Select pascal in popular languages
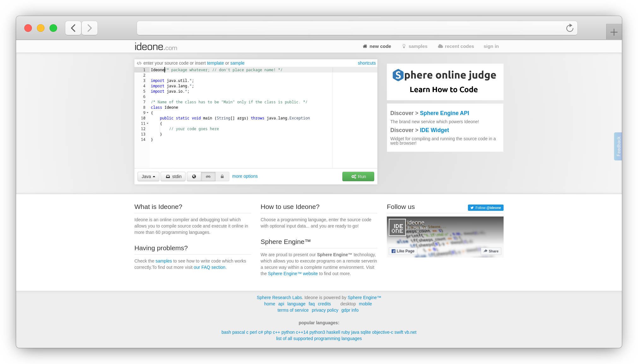The width and height of the screenshot is (638, 364). (x=239, y=332)
